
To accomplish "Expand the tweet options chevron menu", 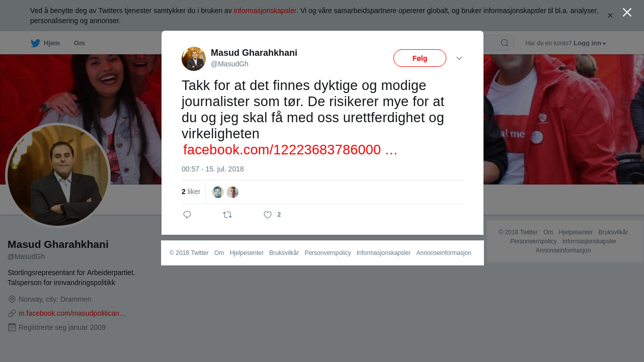I will [x=459, y=58].
